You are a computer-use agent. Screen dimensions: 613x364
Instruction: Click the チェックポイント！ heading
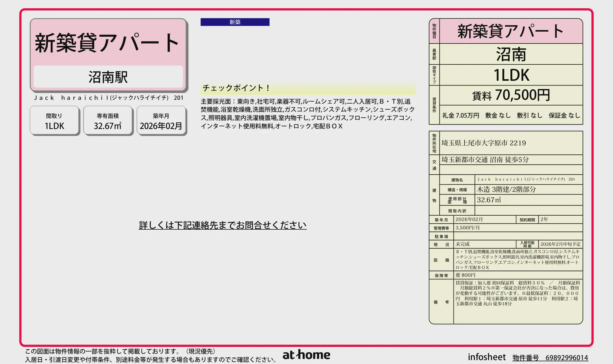pos(236,88)
